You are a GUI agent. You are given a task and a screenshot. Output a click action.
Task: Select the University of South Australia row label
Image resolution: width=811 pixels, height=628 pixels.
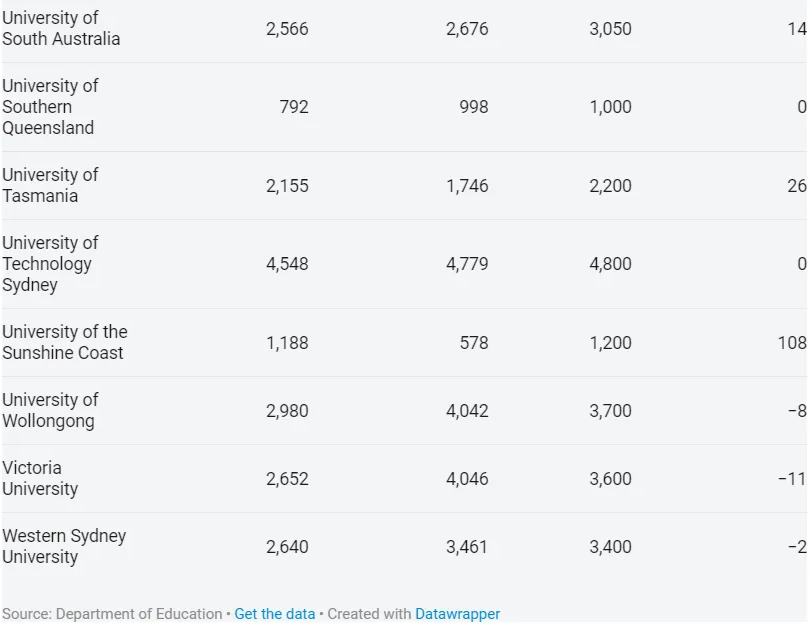tap(61, 29)
